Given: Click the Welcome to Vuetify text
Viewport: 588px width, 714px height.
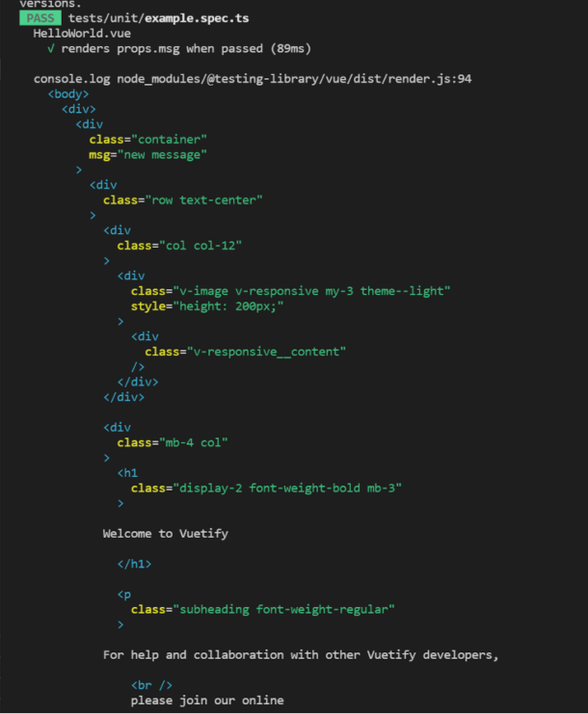Looking at the screenshot, I should tap(166, 534).
